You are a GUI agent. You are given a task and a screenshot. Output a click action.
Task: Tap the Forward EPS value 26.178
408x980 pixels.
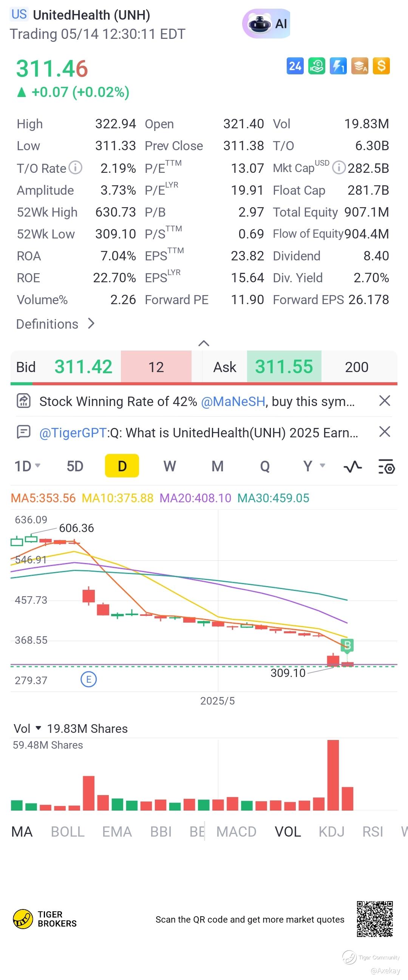(369, 299)
